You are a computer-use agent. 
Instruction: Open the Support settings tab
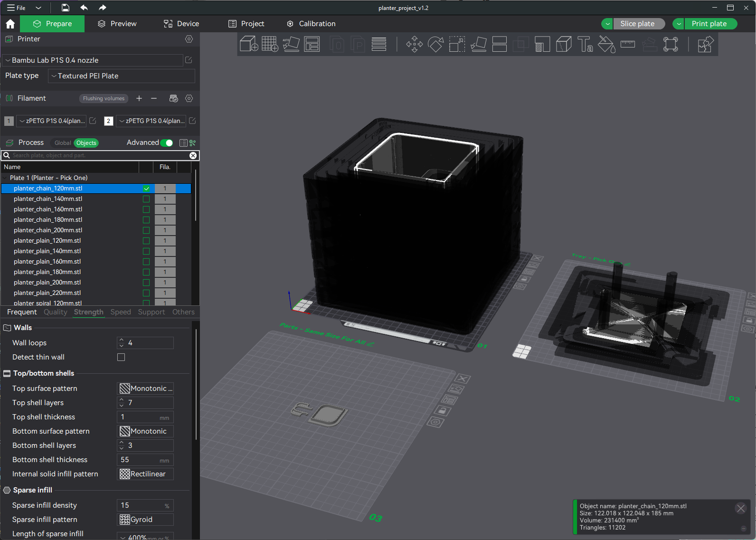point(151,312)
